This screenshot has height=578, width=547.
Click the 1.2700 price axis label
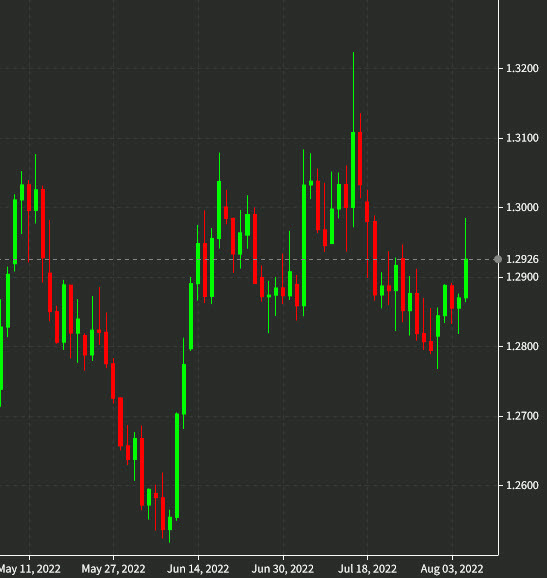[x=522, y=416]
